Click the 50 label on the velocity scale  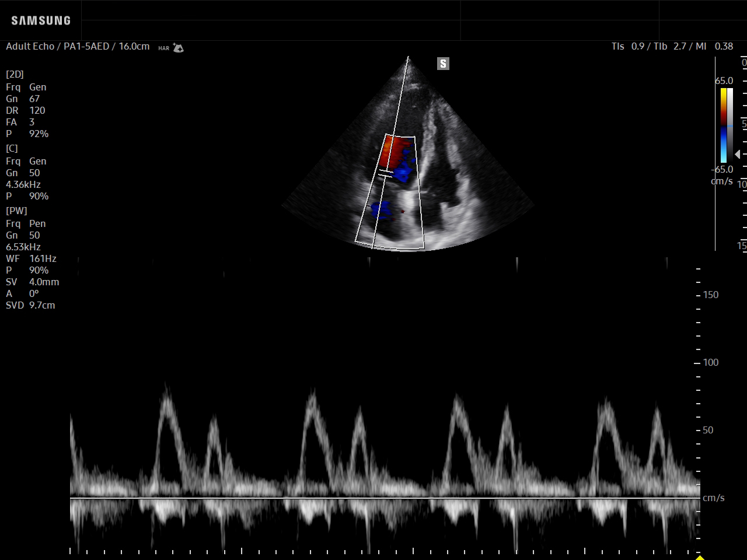click(x=708, y=430)
